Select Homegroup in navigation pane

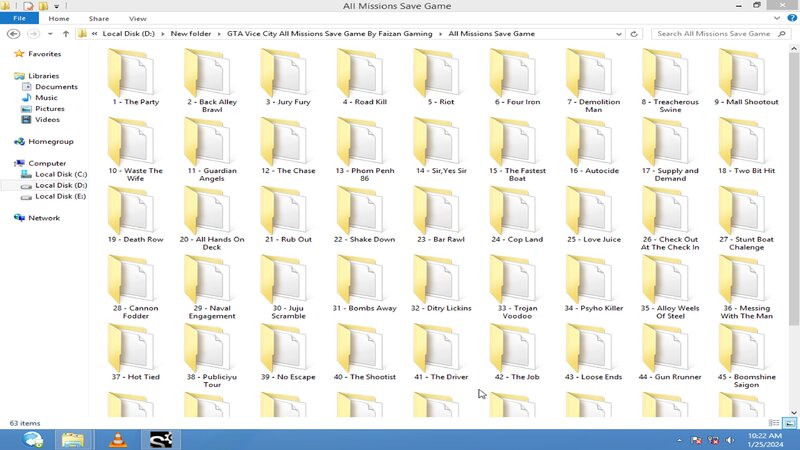(x=51, y=141)
